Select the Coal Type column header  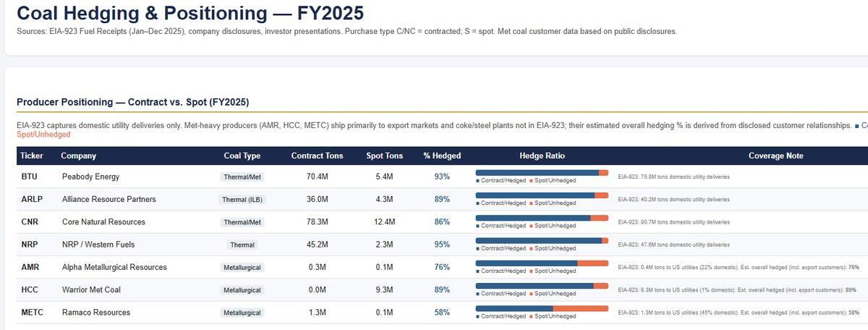coord(242,156)
